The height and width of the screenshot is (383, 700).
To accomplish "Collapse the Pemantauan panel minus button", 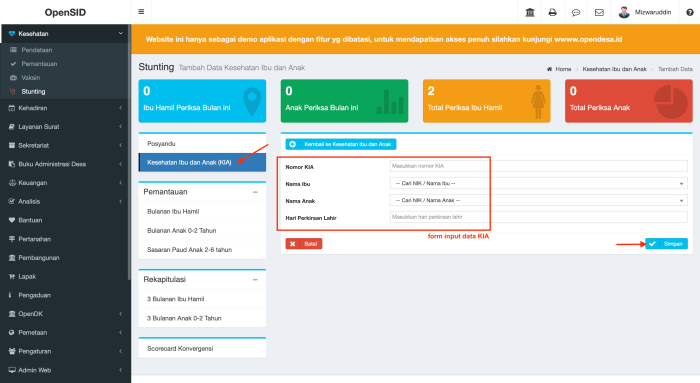I will 255,192.
